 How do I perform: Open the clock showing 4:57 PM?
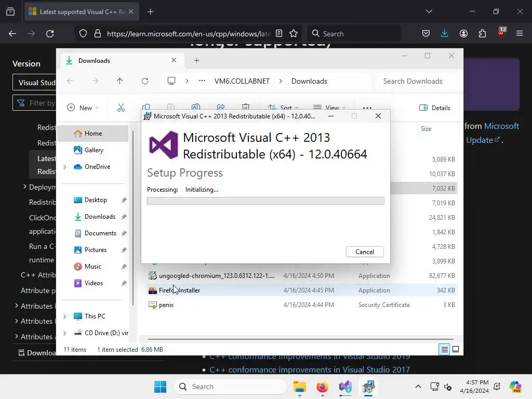(x=474, y=387)
